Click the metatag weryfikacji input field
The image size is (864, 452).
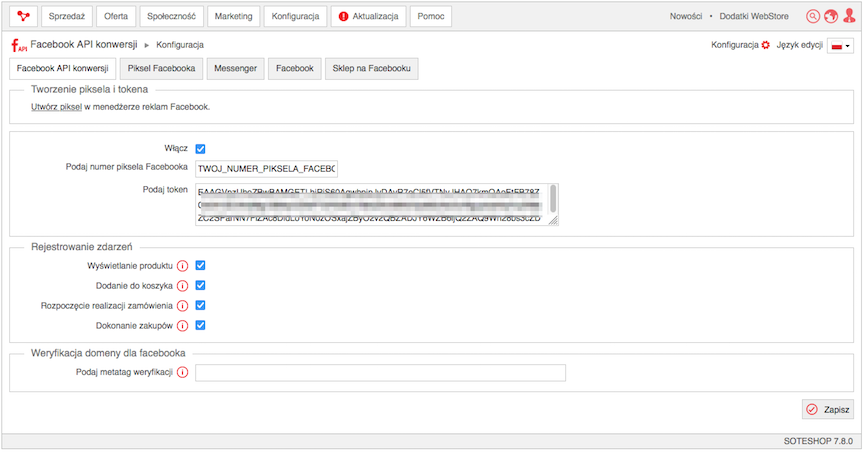click(x=380, y=373)
